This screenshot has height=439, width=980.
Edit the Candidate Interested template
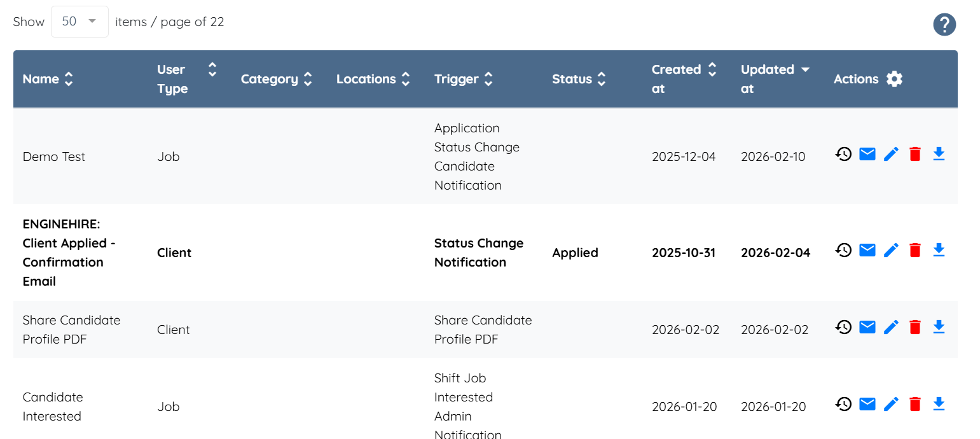coord(892,404)
